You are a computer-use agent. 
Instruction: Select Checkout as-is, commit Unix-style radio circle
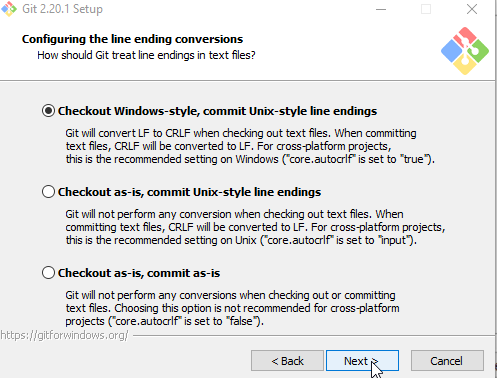click(x=48, y=192)
